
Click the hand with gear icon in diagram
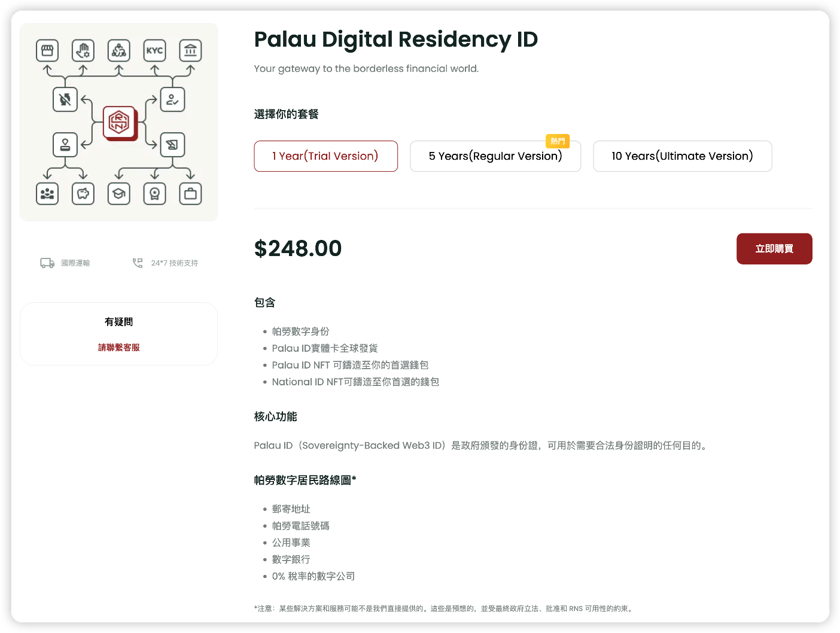(83, 51)
